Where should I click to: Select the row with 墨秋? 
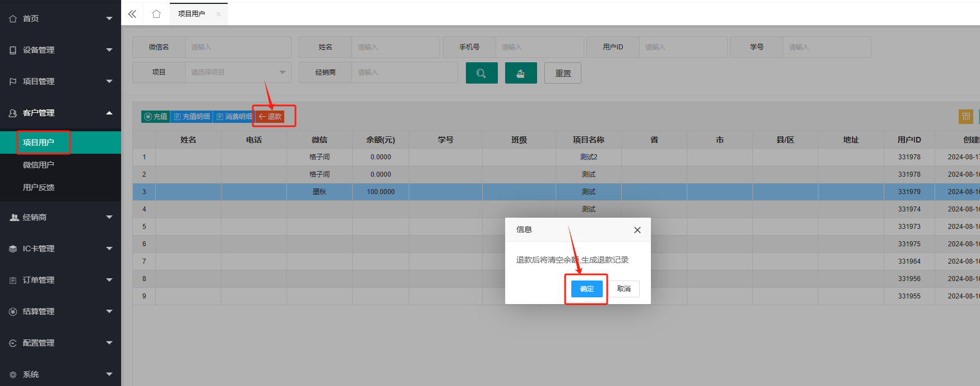(556, 192)
